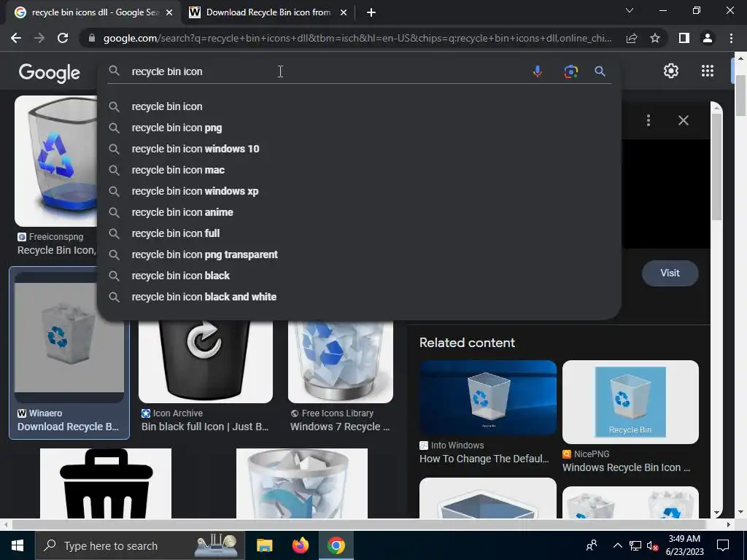Image resolution: width=747 pixels, height=560 pixels.
Task: Select the black trash can silhouette thumbnail
Action: (106, 483)
